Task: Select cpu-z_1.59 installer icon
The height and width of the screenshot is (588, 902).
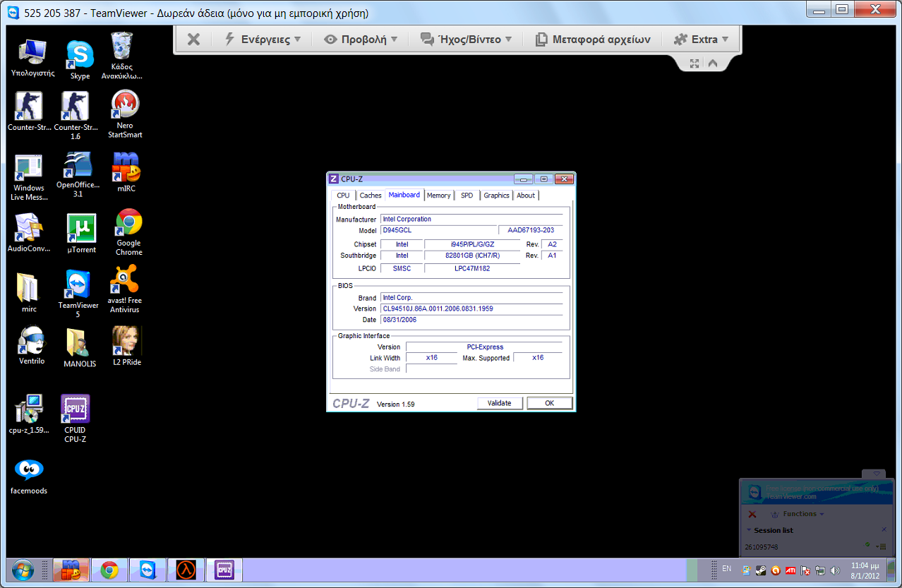Action: [29, 414]
